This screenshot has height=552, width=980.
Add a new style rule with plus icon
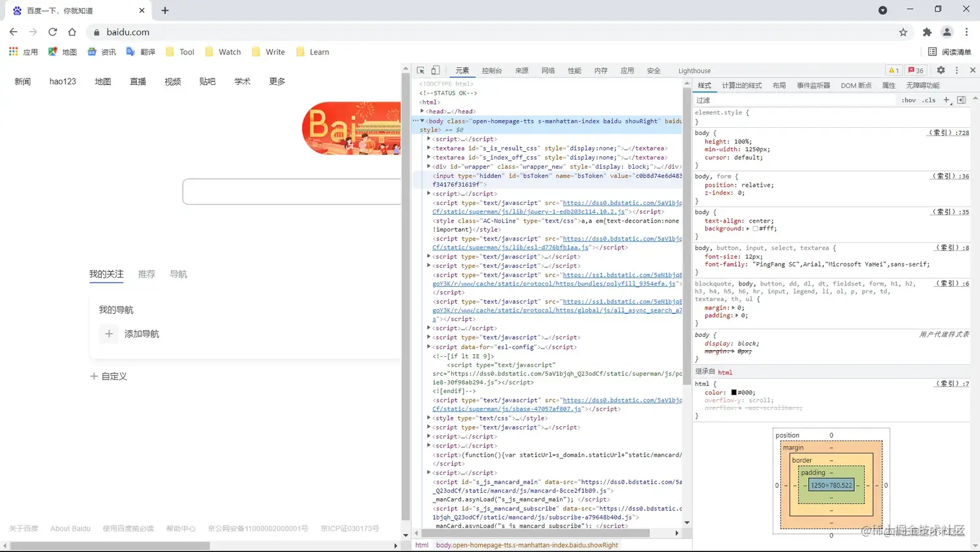946,101
